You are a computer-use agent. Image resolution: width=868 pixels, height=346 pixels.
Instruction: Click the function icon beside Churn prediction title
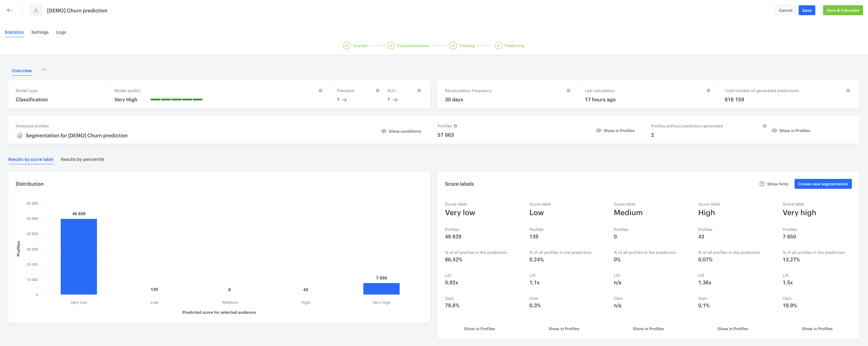point(36,11)
